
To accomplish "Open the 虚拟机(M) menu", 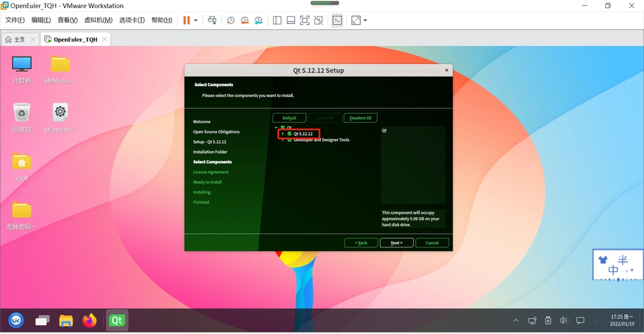I will 98,20.
